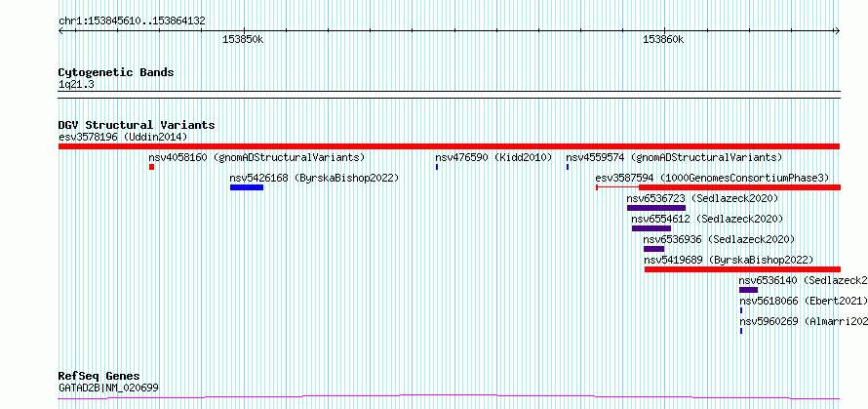
Task: Select the nsv476590 (Kidd2010) blue marker
Action: pos(437,167)
